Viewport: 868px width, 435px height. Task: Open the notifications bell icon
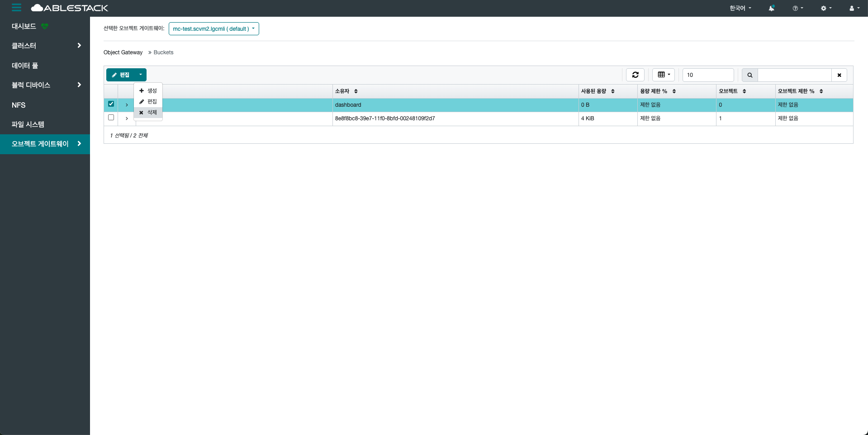(772, 8)
